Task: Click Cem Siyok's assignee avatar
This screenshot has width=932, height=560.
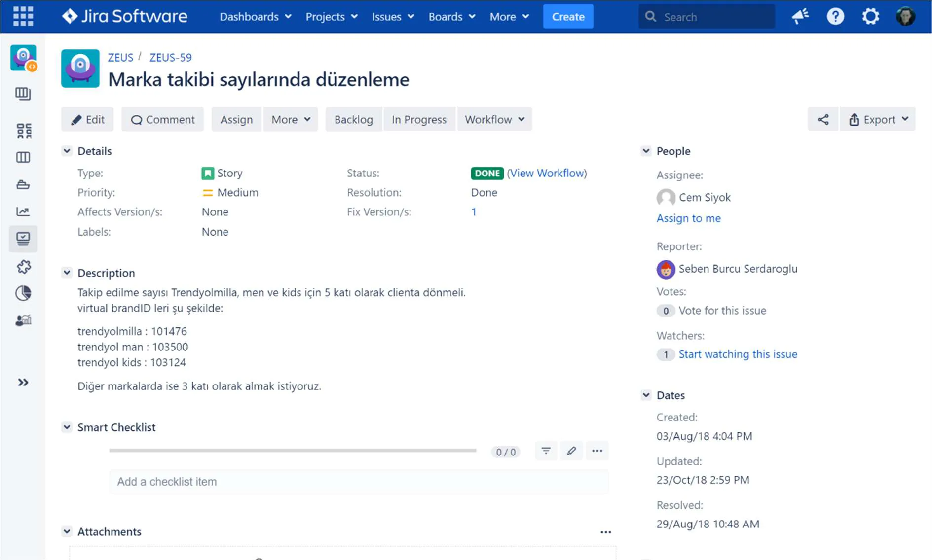Action: pos(666,198)
